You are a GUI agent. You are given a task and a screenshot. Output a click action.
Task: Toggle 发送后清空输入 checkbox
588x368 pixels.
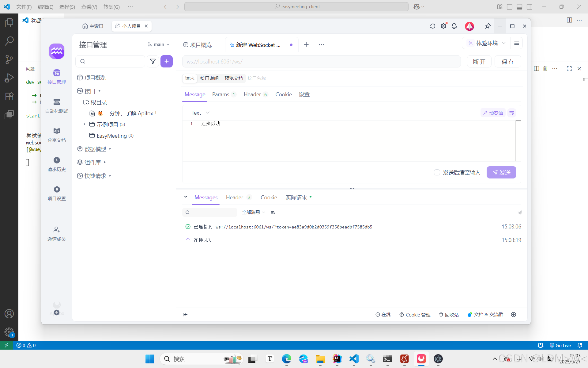tap(437, 172)
